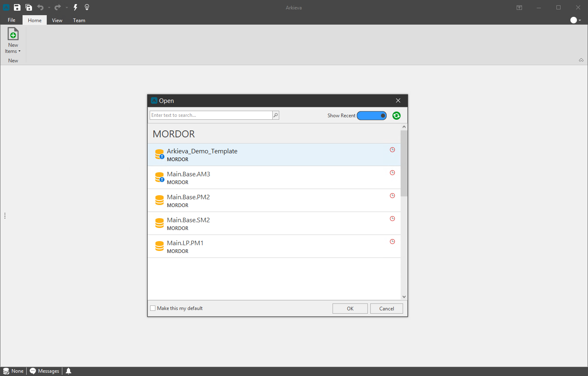
Task: Select Main.Base.PM2 in the list
Action: tap(274, 201)
